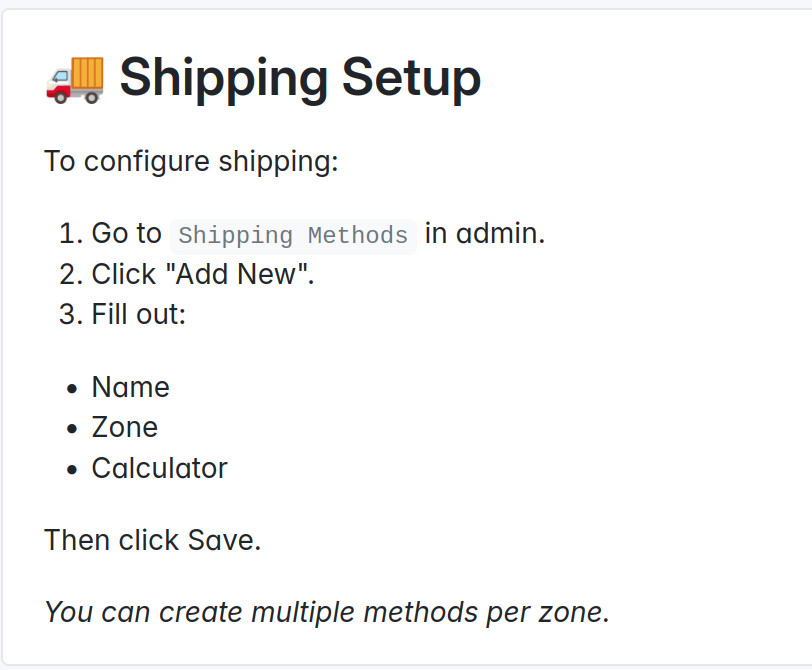Click the "Shipping Setup" heading
The width and height of the screenshot is (812, 670).
[x=300, y=78]
